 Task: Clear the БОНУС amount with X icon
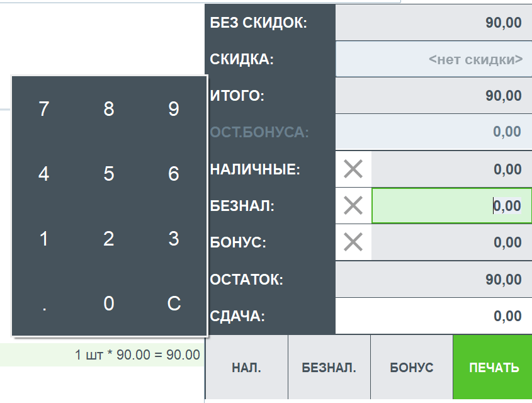tap(353, 242)
